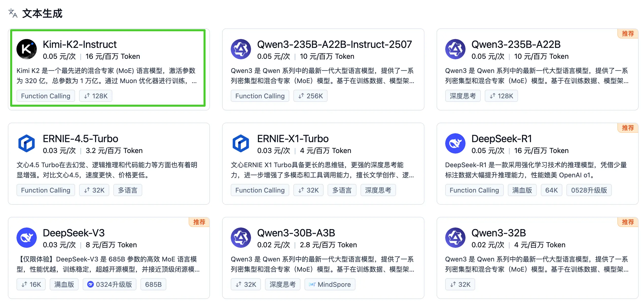Click 满血版 tag on DeepSeek-R1

(x=522, y=190)
